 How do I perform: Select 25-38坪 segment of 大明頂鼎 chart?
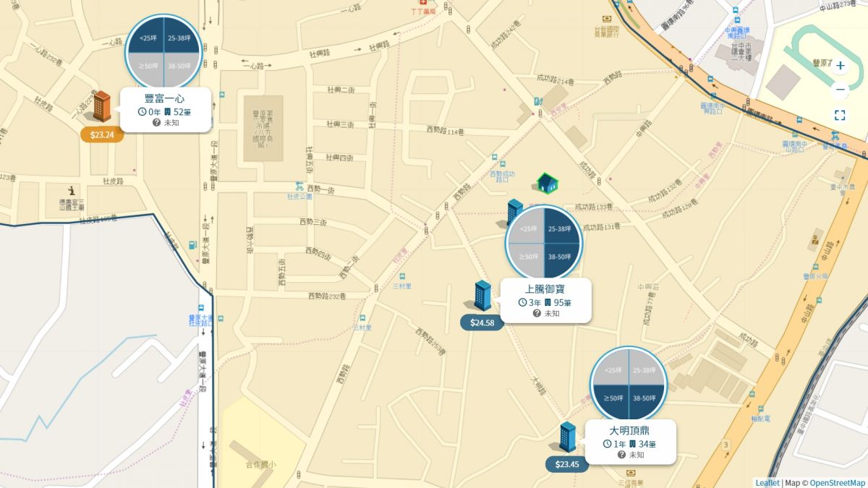pyautogui.click(x=646, y=370)
